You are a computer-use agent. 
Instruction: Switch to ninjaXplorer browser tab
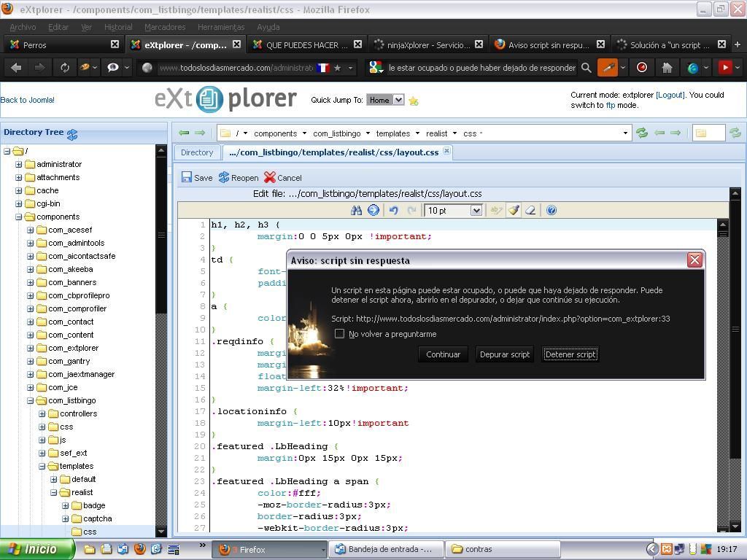pos(428,44)
